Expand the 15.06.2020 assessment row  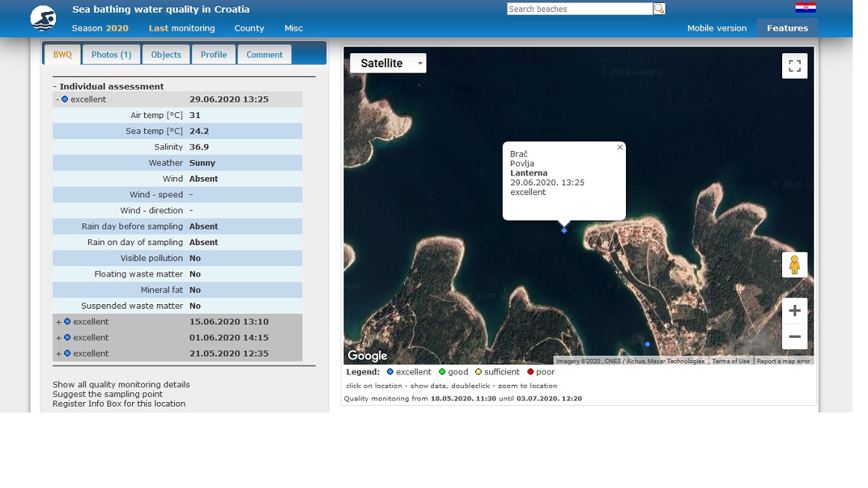pyautogui.click(x=59, y=322)
